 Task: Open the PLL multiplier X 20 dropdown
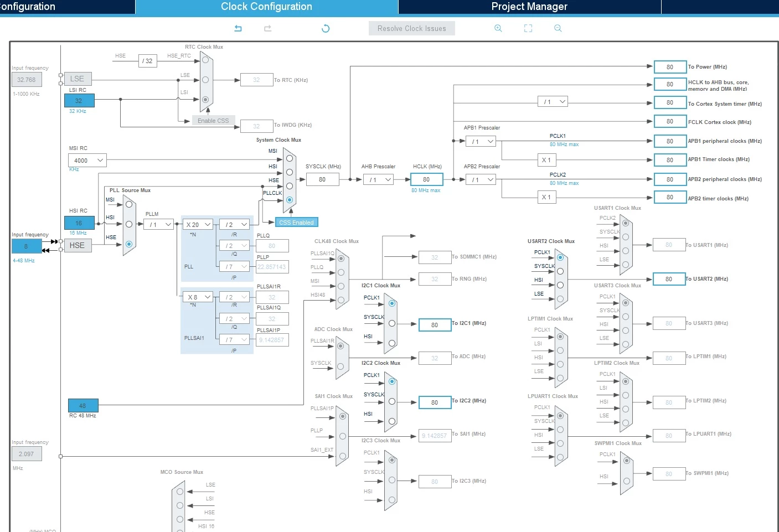pyautogui.click(x=198, y=224)
